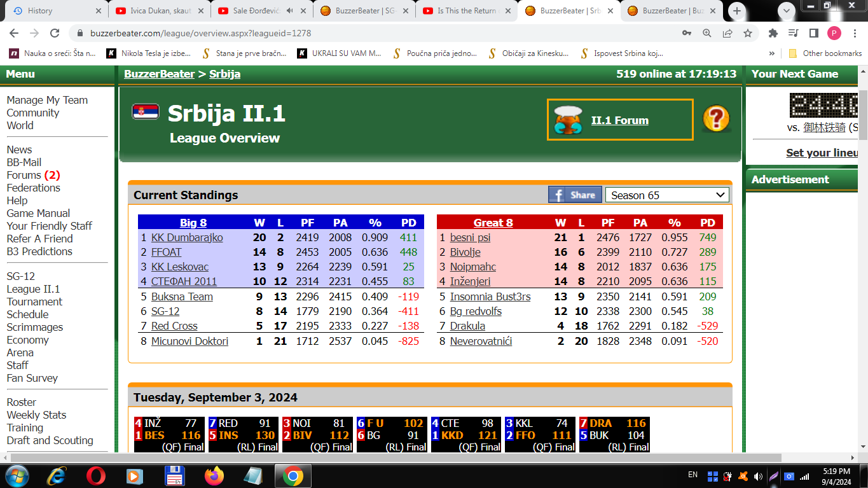Open the network signal tray icon
868x488 pixels.
point(804,476)
